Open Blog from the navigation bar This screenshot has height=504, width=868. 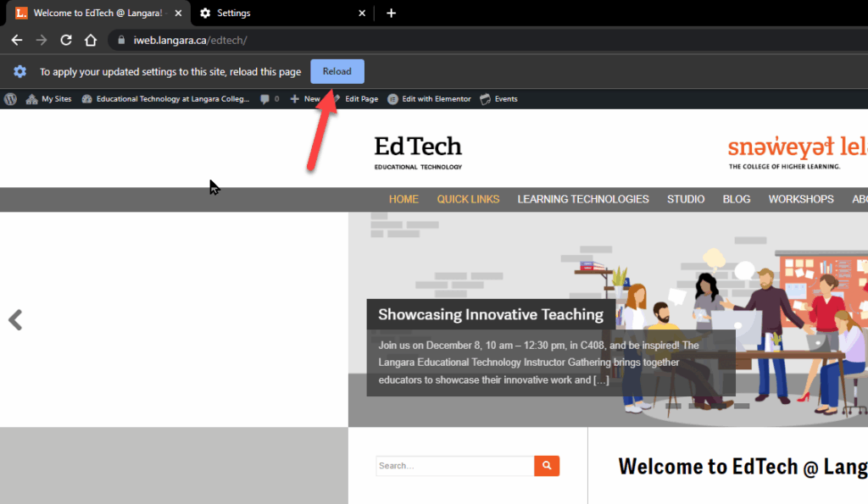[x=736, y=199]
